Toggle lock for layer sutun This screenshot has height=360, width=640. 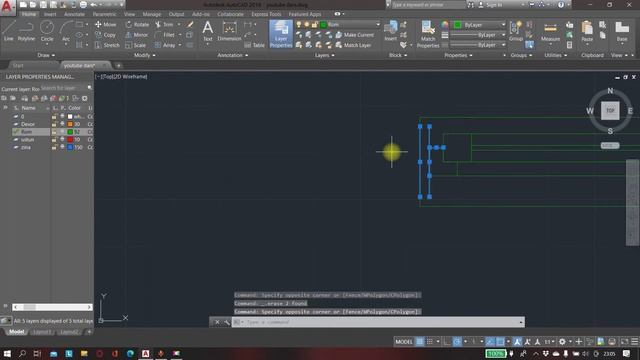point(54,140)
